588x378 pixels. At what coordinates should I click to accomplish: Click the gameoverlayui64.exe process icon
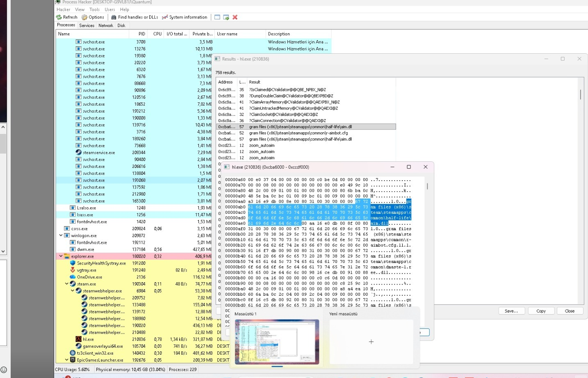(x=79, y=346)
